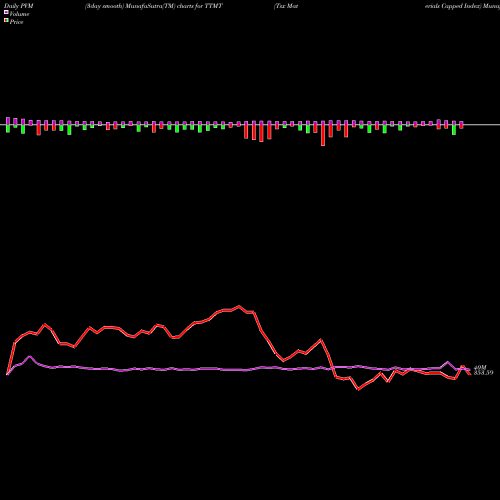
Task: Click the peak of the red price line
Action: 239,306
